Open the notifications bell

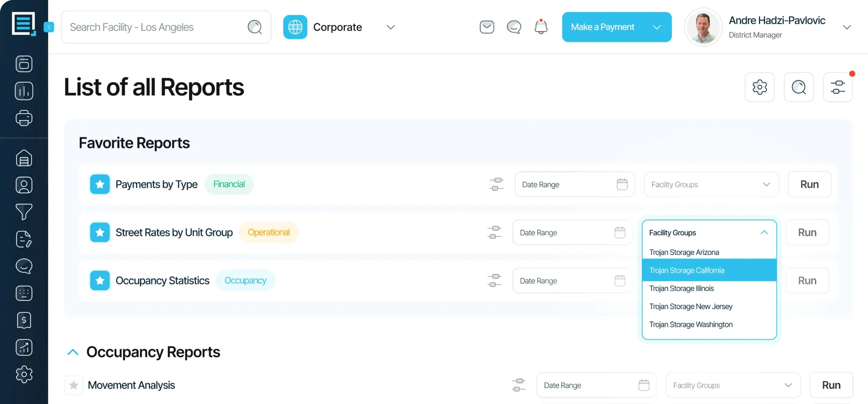[541, 27]
